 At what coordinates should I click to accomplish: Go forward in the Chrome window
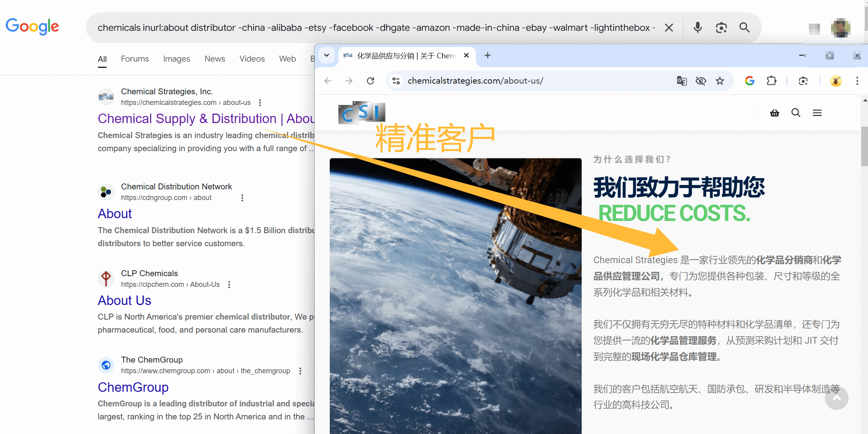click(x=349, y=81)
